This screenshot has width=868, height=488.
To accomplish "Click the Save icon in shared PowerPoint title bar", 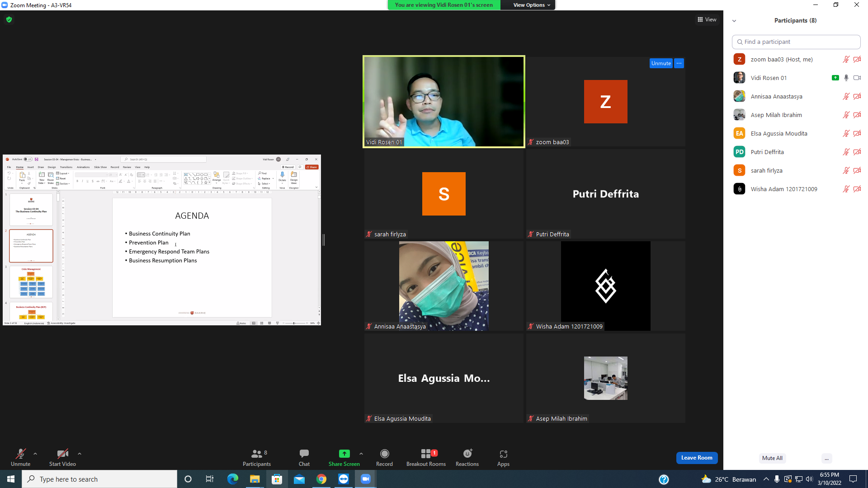I will [x=37, y=160].
